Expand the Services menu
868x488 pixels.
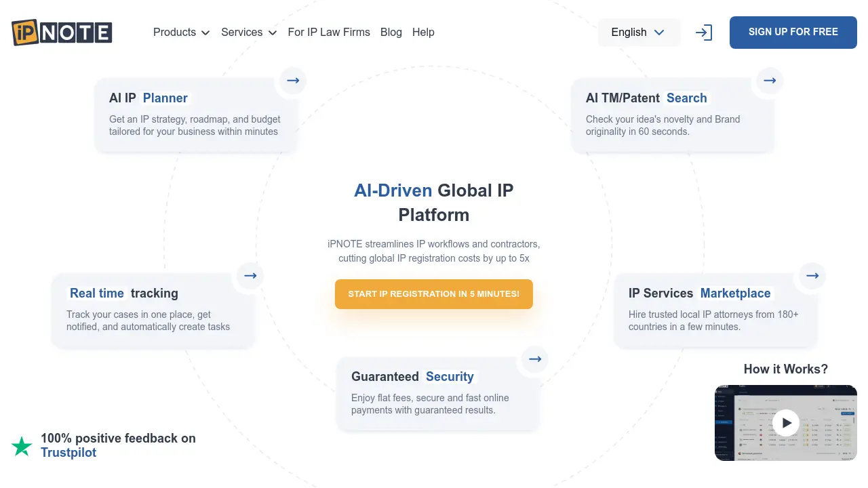coord(249,33)
